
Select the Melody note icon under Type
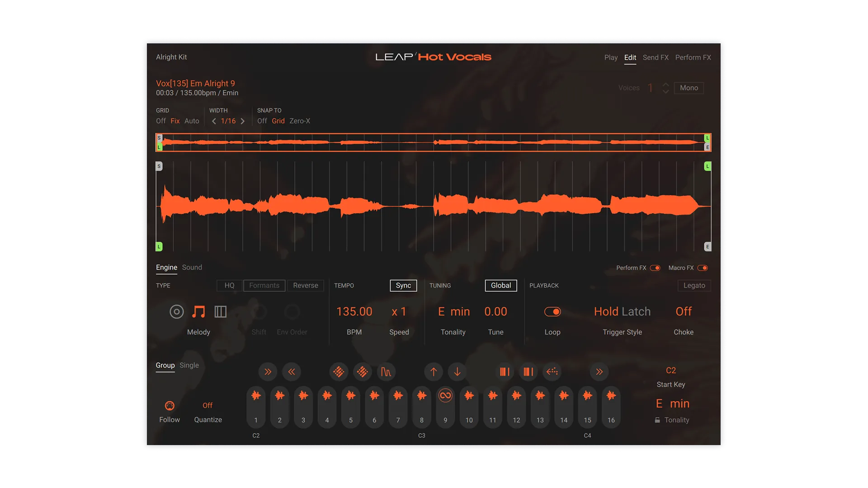(198, 311)
